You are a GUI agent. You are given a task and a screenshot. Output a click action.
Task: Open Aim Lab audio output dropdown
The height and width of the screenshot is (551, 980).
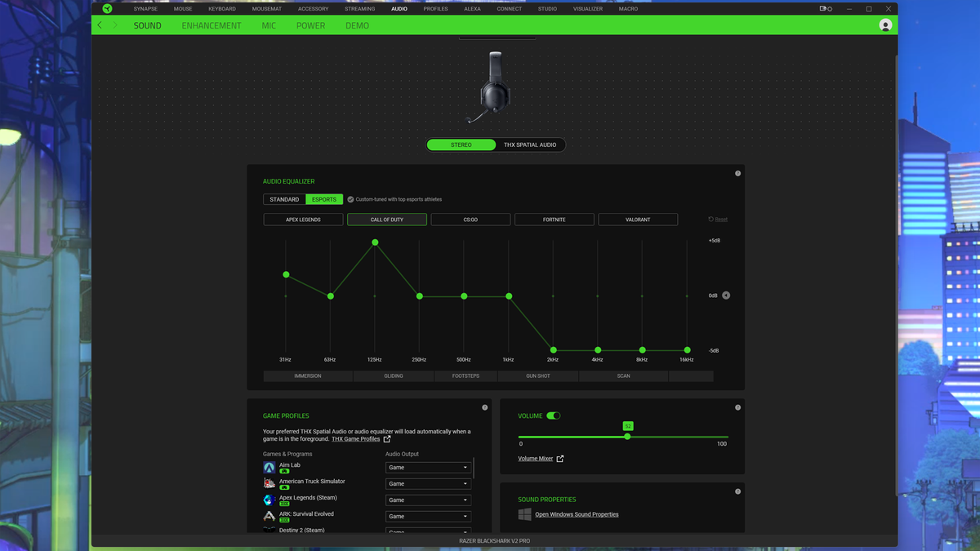pos(428,468)
